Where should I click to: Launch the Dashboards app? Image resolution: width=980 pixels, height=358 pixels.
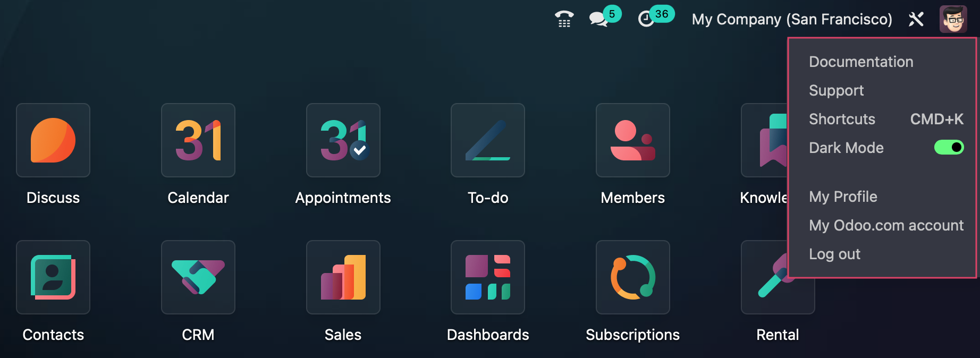488,277
